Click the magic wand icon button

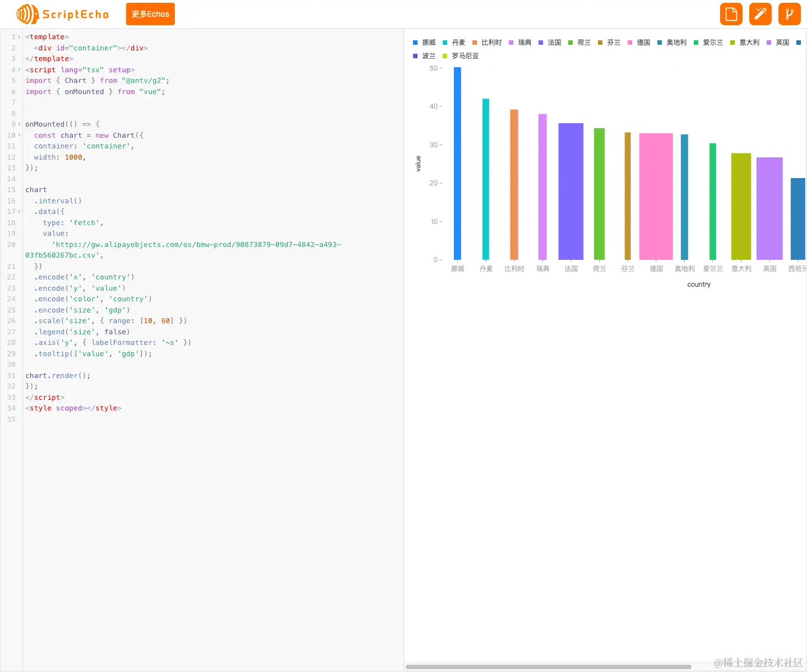point(760,14)
